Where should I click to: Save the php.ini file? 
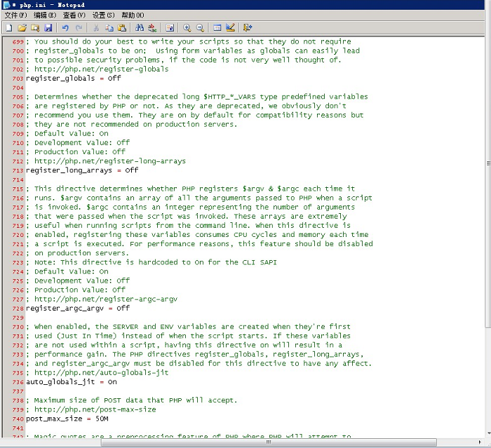click(48, 28)
